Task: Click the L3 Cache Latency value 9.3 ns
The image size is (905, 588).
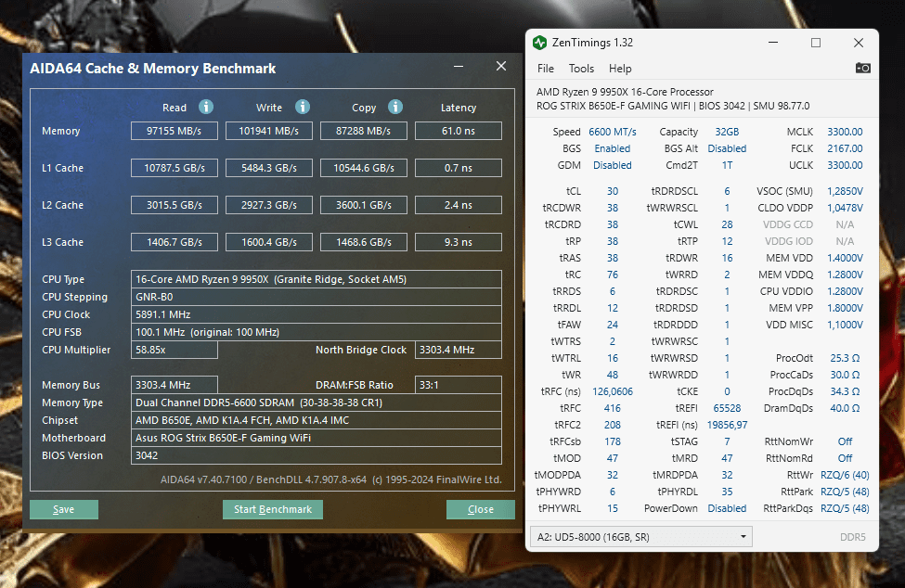Action: click(459, 242)
